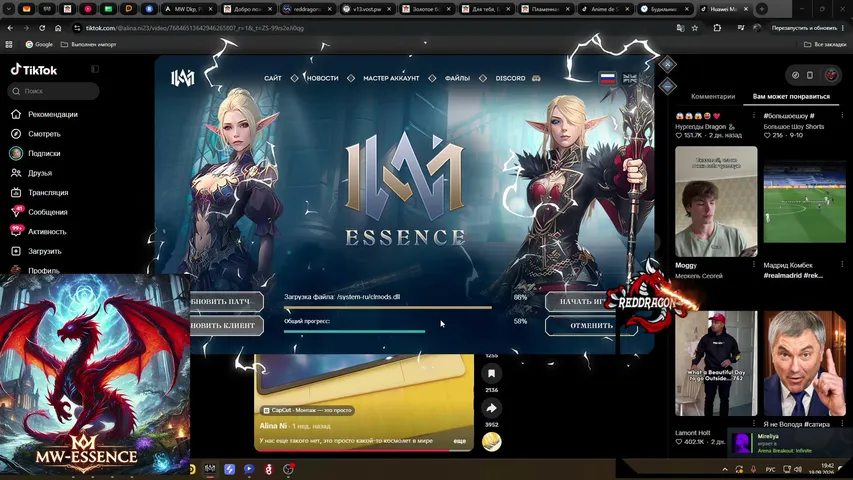
Task: Click the translate page icon in address bar
Action: [680, 28]
